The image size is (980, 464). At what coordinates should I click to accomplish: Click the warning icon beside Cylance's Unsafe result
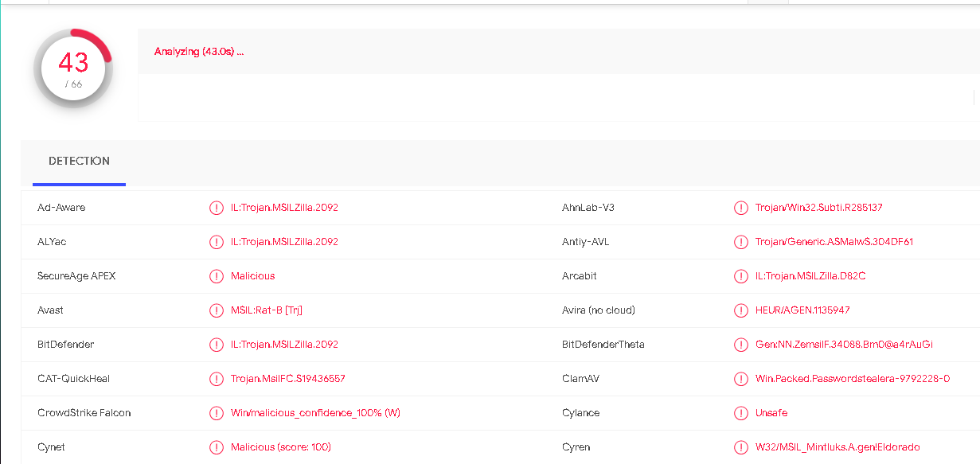tap(740, 413)
